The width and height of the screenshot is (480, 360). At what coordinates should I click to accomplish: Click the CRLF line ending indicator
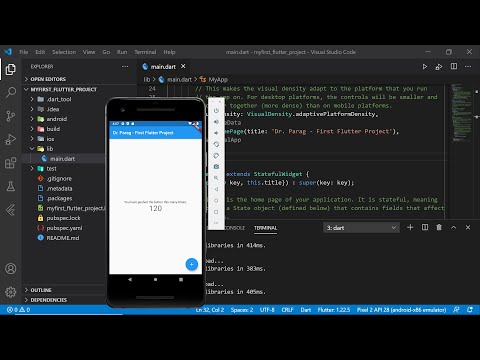[x=287, y=310]
